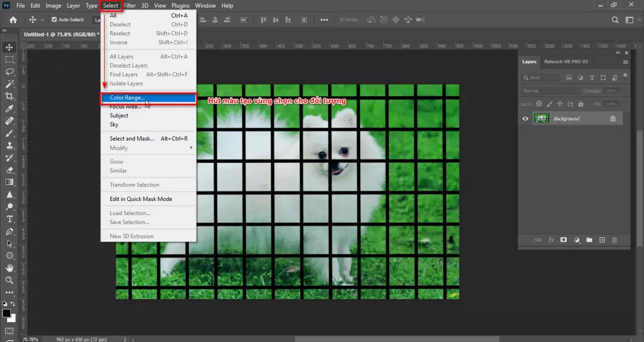Screen dimensions: 644x342
Task: Switch to the Retouch VR PRO V2 tab
Action: [566, 61]
